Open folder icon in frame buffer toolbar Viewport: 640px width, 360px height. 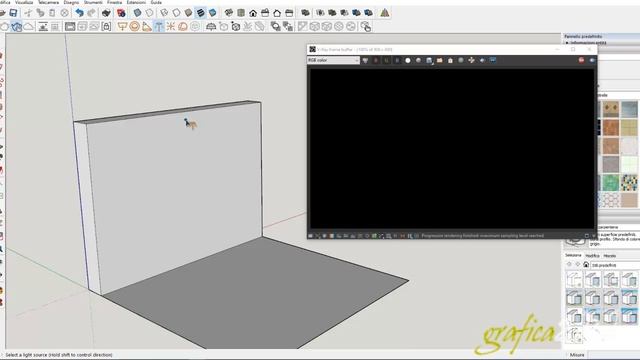pos(440,60)
